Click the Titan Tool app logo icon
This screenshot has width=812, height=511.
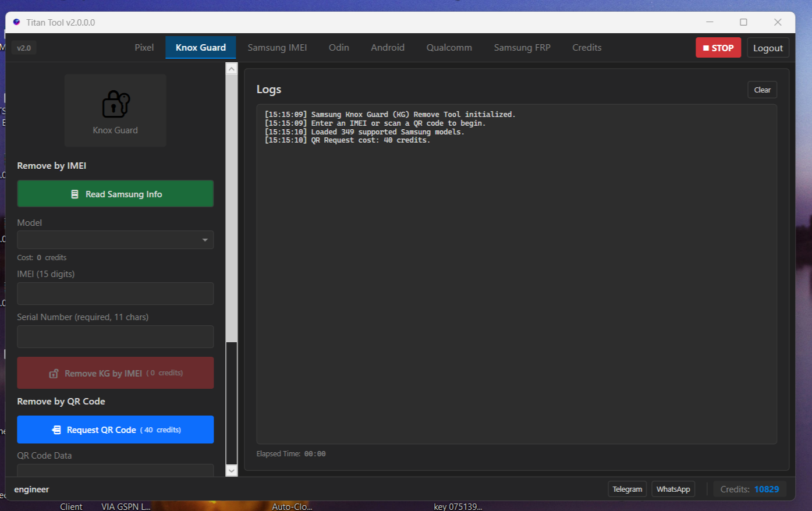[x=16, y=22]
